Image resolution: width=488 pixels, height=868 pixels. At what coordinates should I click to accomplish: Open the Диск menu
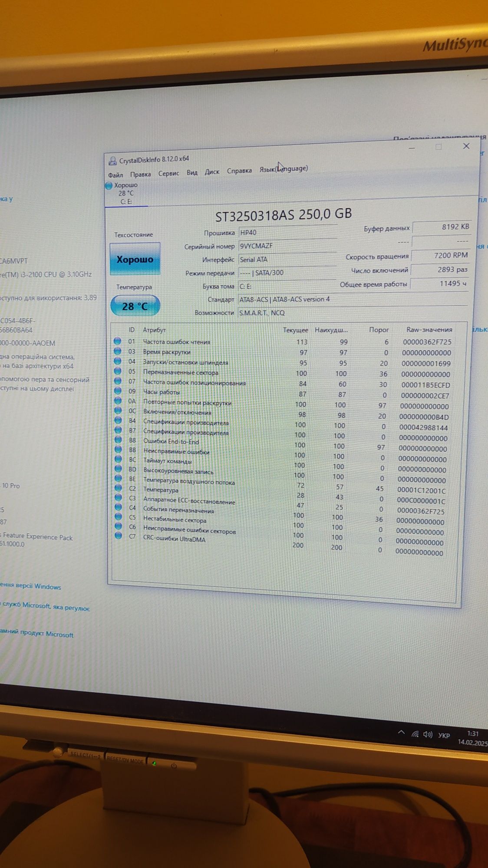point(212,171)
